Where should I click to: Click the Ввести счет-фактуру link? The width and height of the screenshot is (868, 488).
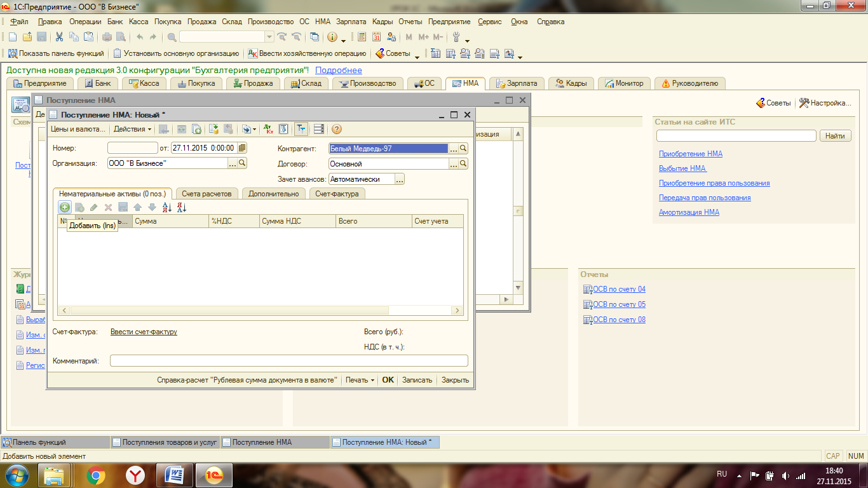tap(144, 332)
